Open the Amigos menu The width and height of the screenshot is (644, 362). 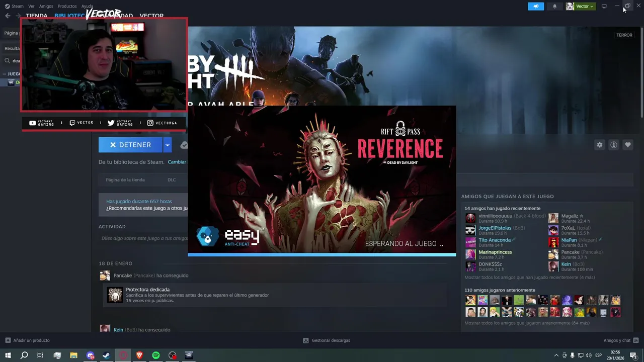(46, 6)
